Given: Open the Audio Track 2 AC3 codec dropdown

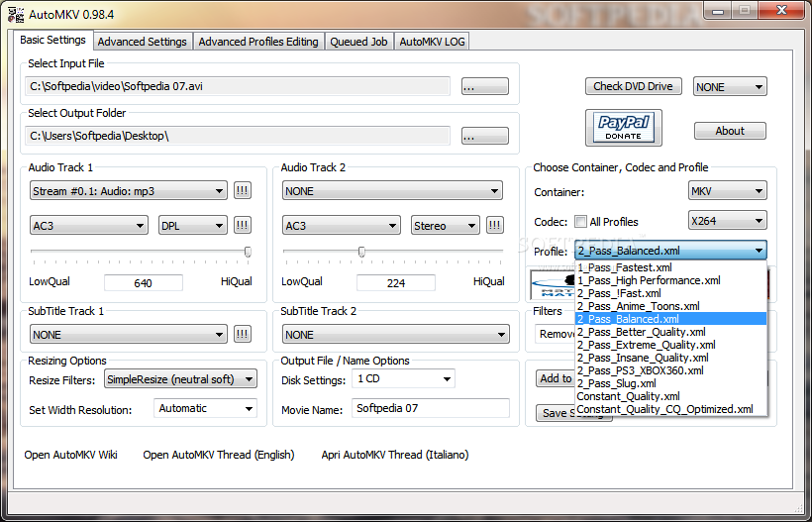Looking at the screenshot, I should tap(342, 226).
